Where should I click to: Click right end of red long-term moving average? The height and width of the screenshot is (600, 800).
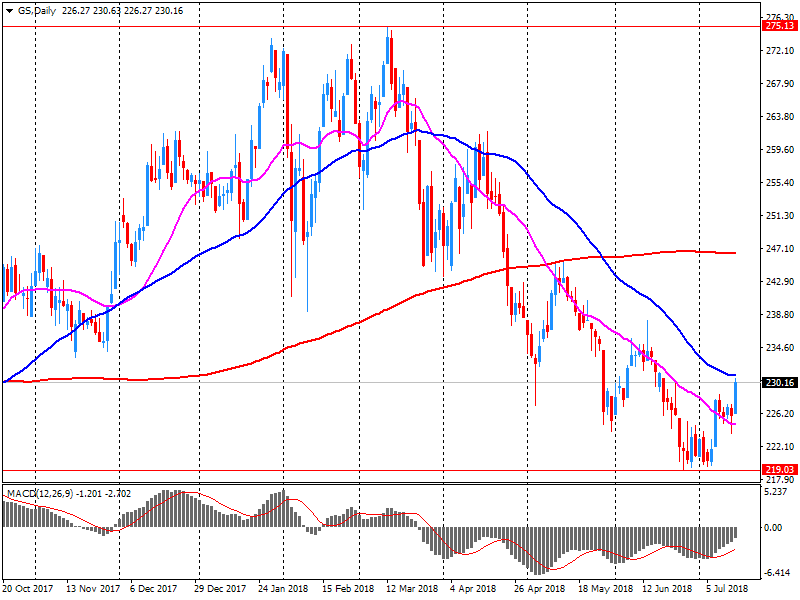tap(733, 253)
